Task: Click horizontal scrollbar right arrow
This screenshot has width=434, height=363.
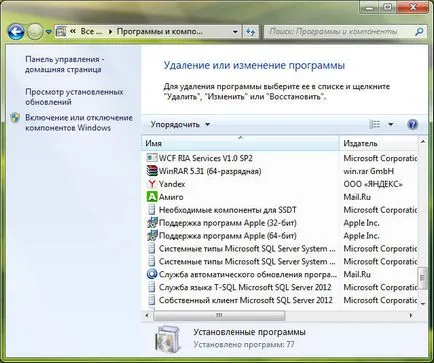Action: (411, 315)
